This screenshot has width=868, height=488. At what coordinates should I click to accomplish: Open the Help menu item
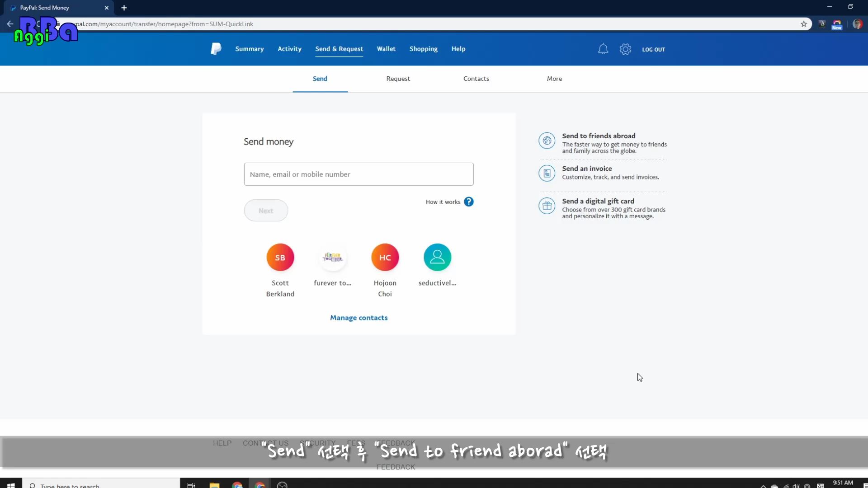click(x=458, y=49)
